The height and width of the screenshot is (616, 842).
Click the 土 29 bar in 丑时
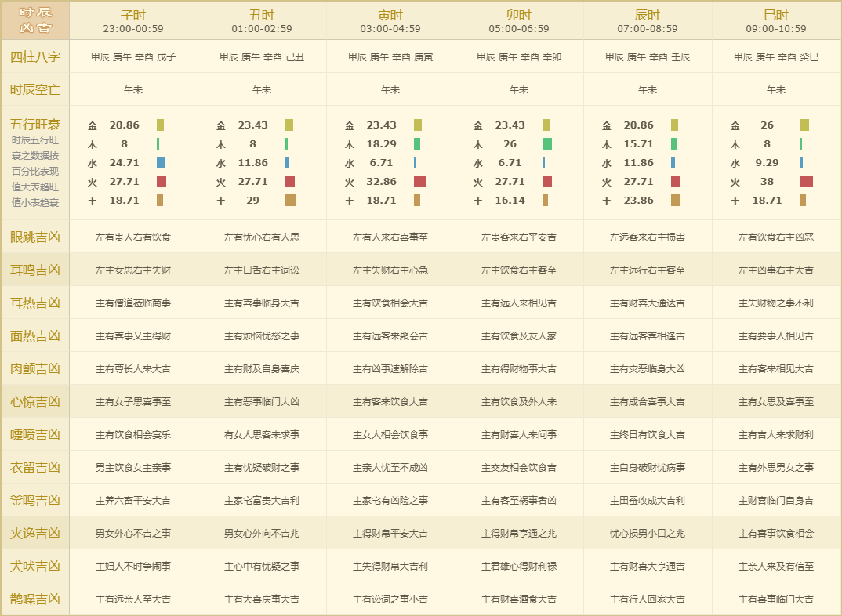coord(291,200)
